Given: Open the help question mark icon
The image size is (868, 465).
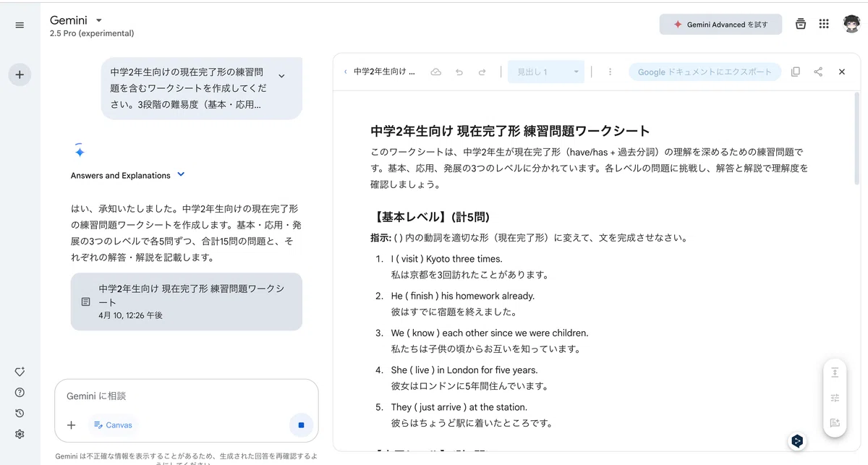Looking at the screenshot, I should point(20,393).
